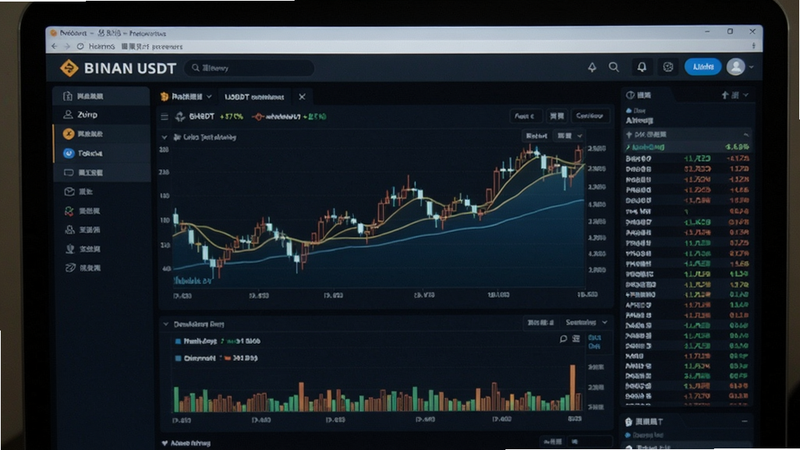
Task: Click the cyan link text in the volume panel
Action: (594, 342)
